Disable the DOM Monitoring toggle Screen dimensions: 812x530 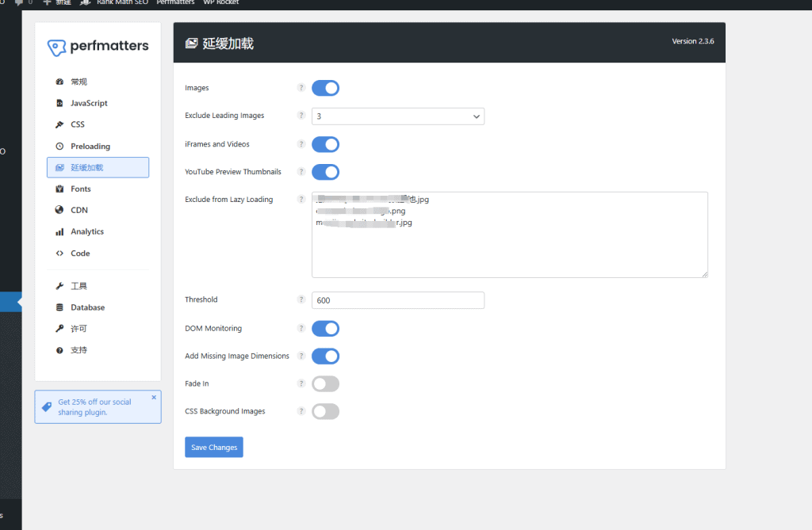pyautogui.click(x=325, y=329)
